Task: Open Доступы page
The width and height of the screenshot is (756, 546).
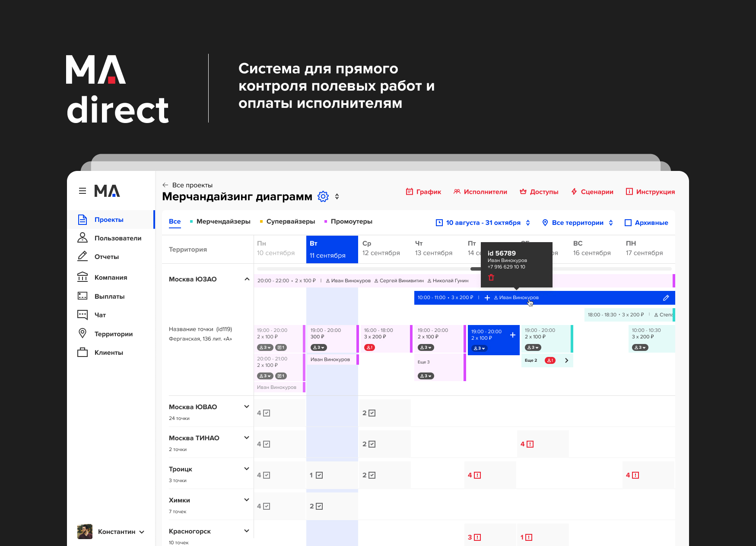Action: [539, 192]
